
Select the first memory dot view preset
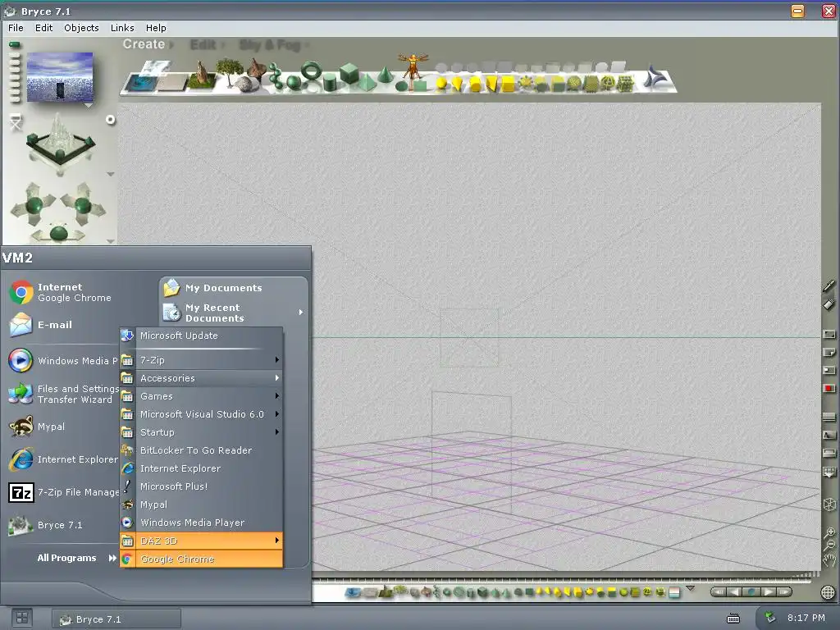point(15,55)
